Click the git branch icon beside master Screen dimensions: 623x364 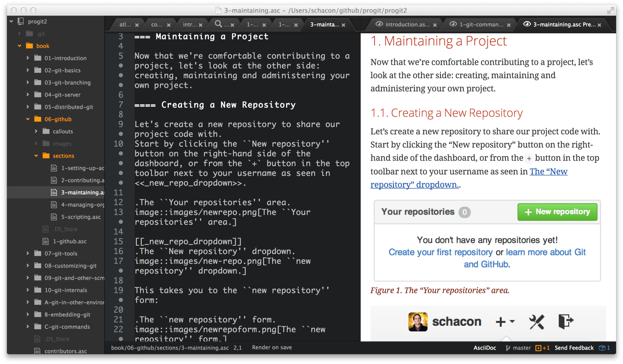click(507, 348)
